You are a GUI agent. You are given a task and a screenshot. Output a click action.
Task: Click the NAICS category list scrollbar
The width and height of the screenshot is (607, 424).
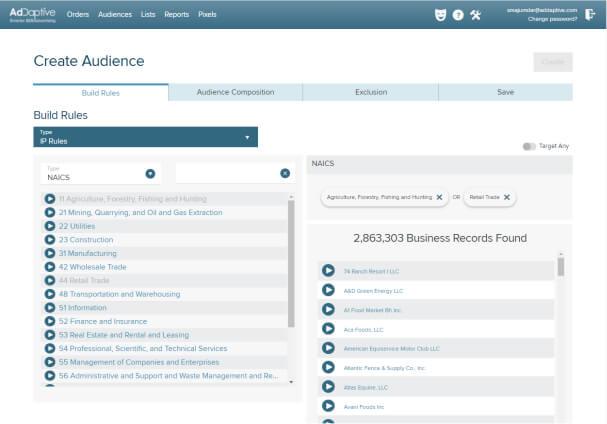tap(291, 263)
